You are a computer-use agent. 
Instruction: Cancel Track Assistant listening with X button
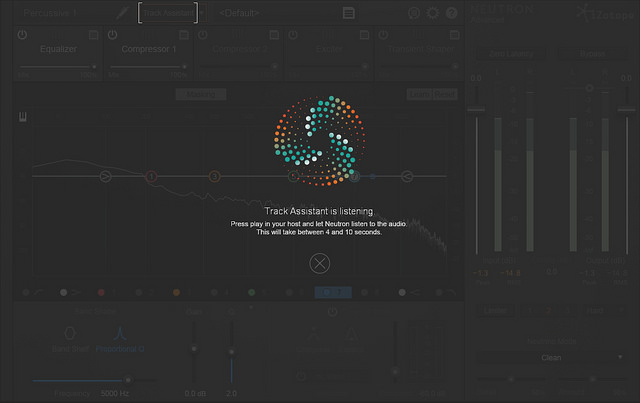pyautogui.click(x=320, y=264)
